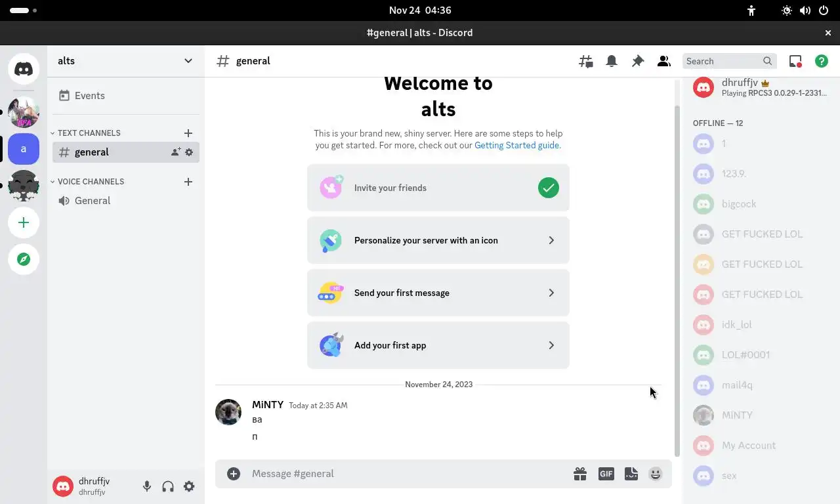840x504 pixels.
Task: Select member dhruffjv with crown in list
Action: pyautogui.click(x=761, y=87)
